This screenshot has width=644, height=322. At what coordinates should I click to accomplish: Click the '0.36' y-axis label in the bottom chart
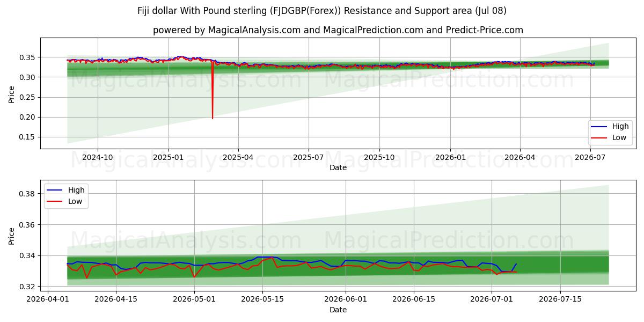click(28, 225)
